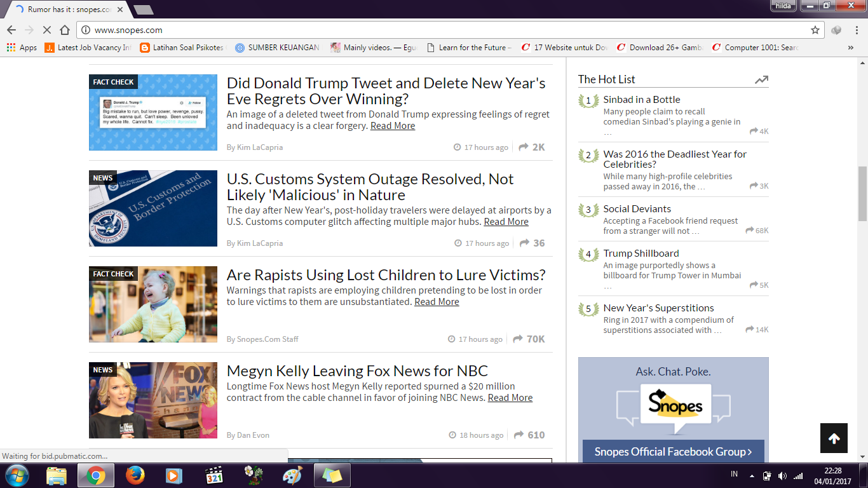The width and height of the screenshot is (868, 488).
Task: Select the Rumor has it snopes.com tab
Action: click(x=68, y=10)
